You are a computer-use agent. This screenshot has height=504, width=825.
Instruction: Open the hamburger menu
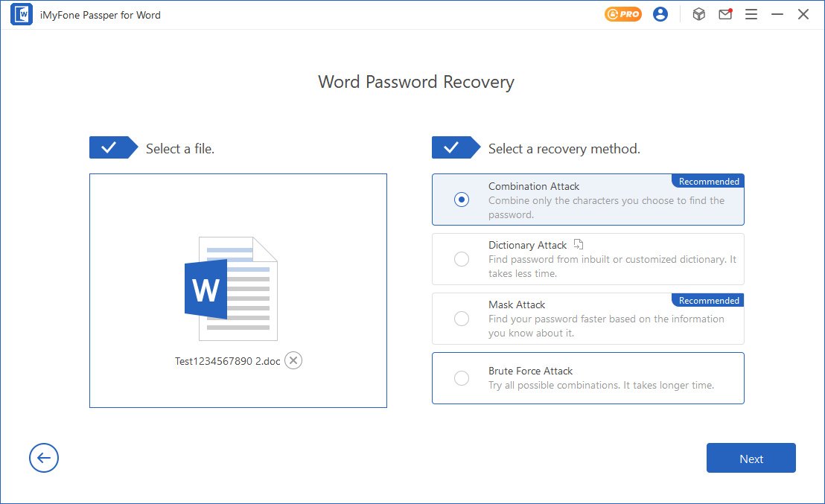[751, 14]
